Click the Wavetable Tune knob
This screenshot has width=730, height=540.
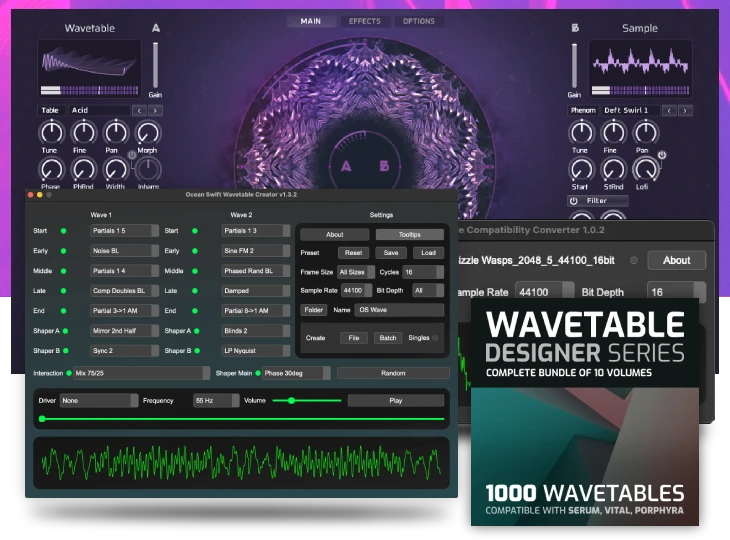[x=52, y=133]
